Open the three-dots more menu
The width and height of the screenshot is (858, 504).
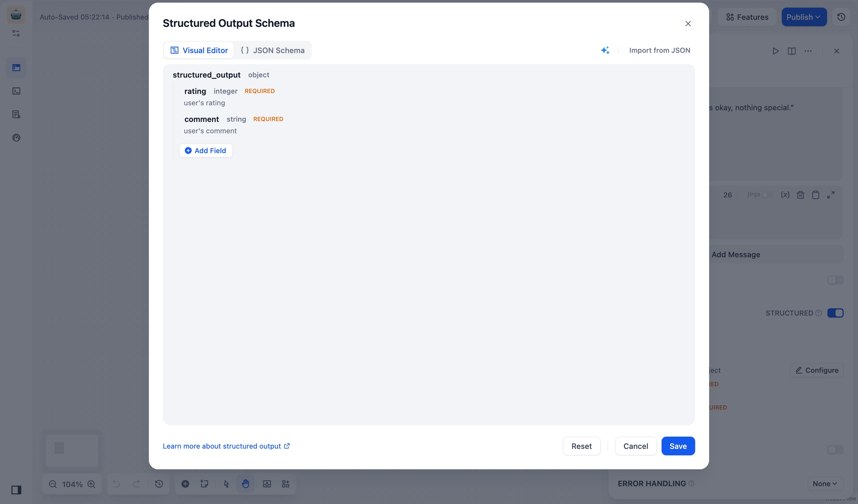(808, 51)
